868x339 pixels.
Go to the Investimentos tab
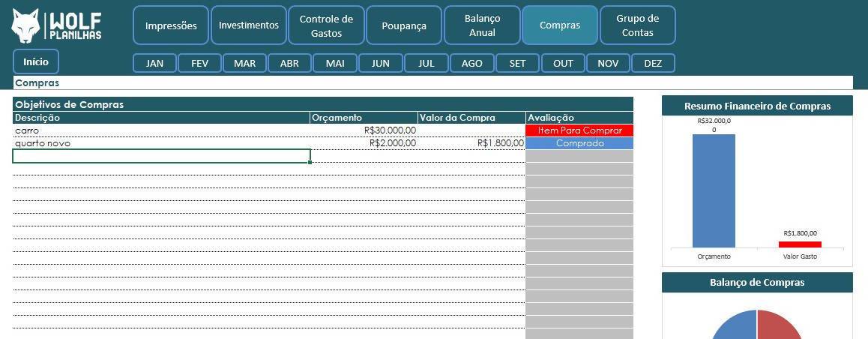tap(249, 25)
